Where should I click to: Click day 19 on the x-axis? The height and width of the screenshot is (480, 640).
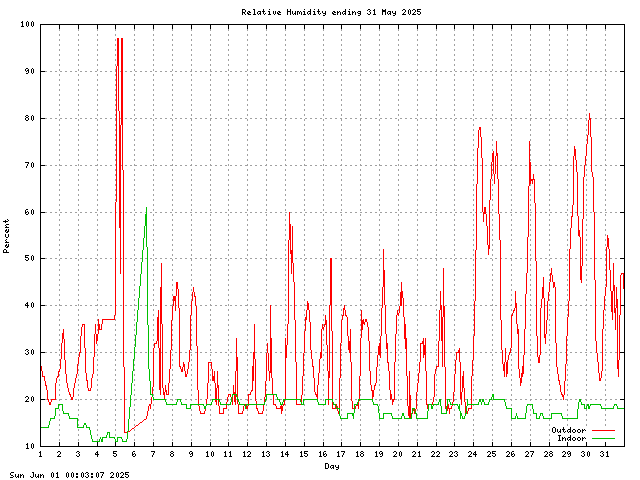(x=379, y=454)
